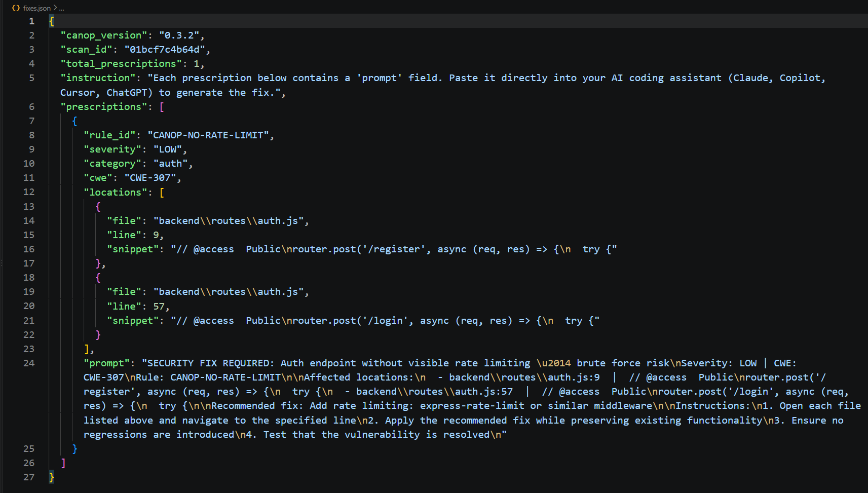This screenshot has height=493, width=868.
Task: Click the "scan_id" key
Action: point(86,50)
